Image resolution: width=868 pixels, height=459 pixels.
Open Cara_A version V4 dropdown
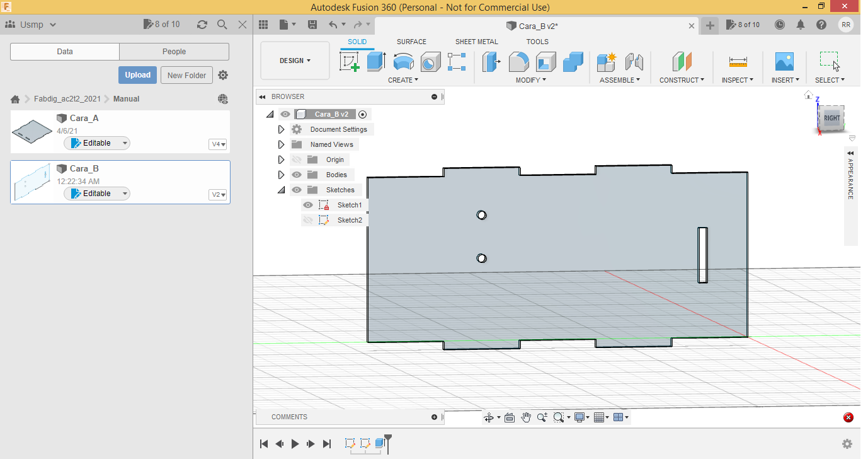click(217, 144)
